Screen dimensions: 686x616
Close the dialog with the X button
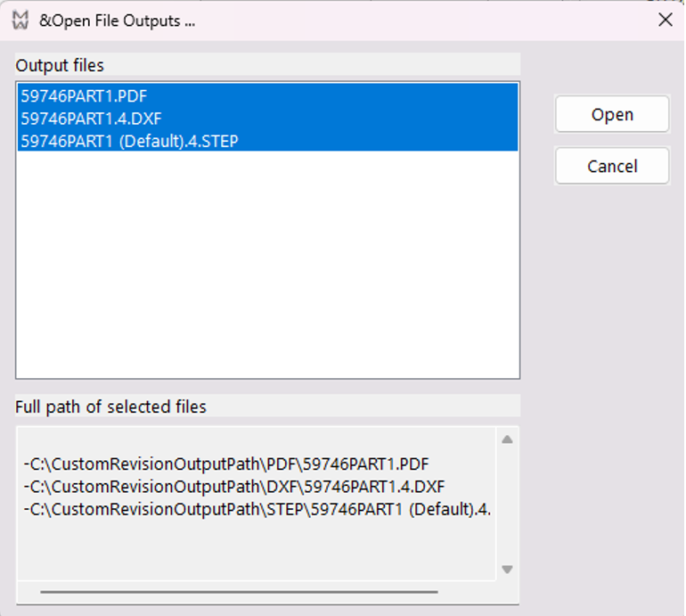[666, 20]
